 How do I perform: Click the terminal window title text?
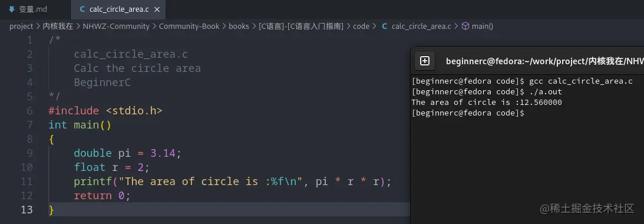(544, 61)
